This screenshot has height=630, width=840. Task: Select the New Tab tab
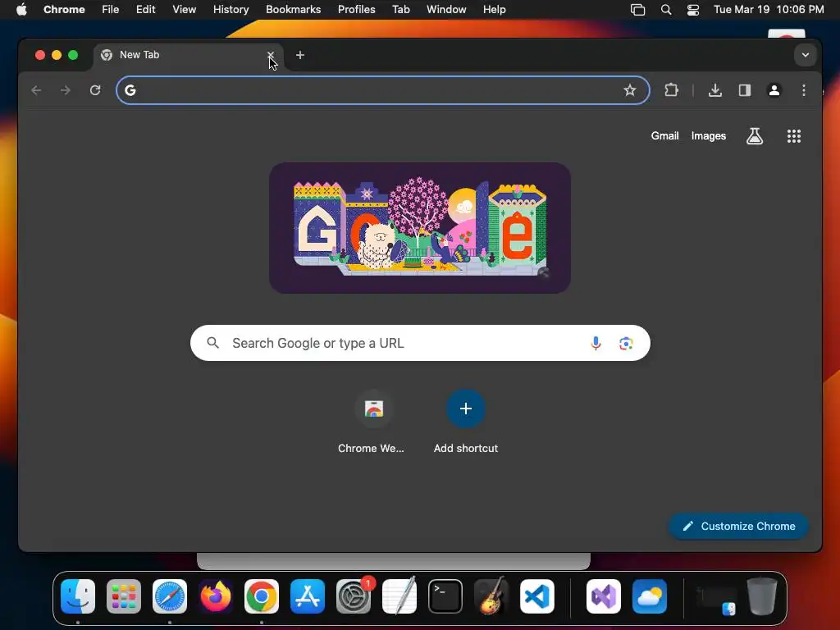[188, 55]
